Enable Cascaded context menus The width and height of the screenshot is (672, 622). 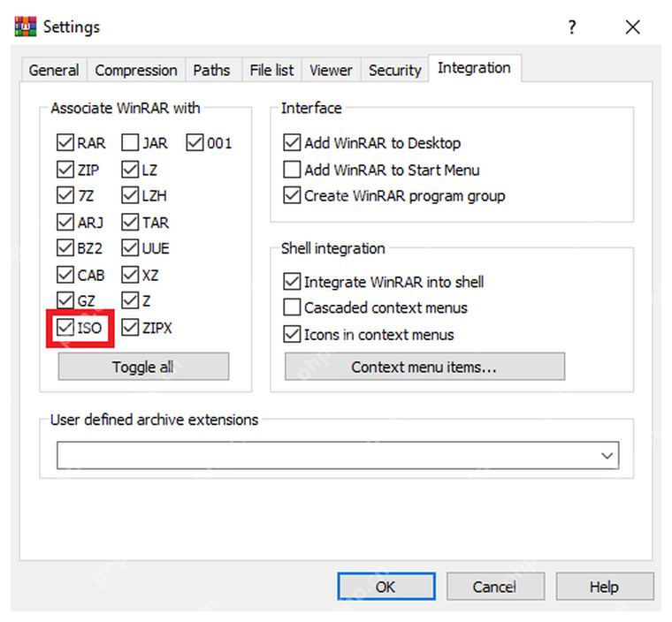(292, 307)
